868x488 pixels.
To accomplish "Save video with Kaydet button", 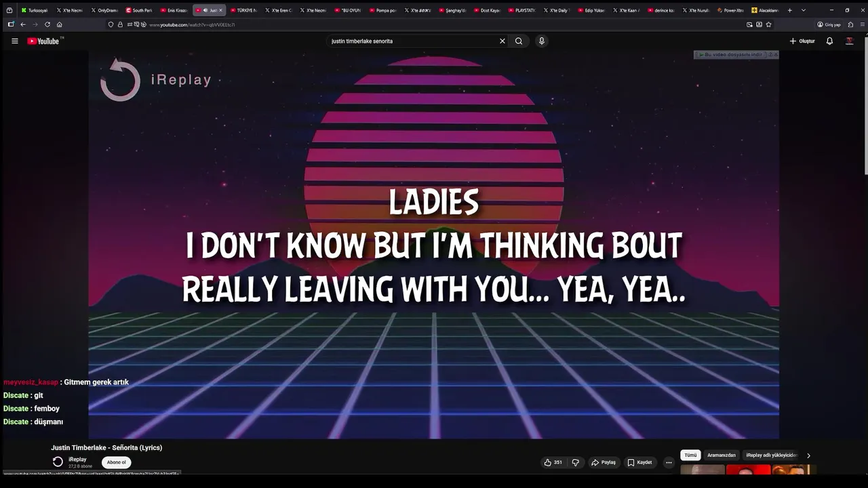I will point(640,462).
